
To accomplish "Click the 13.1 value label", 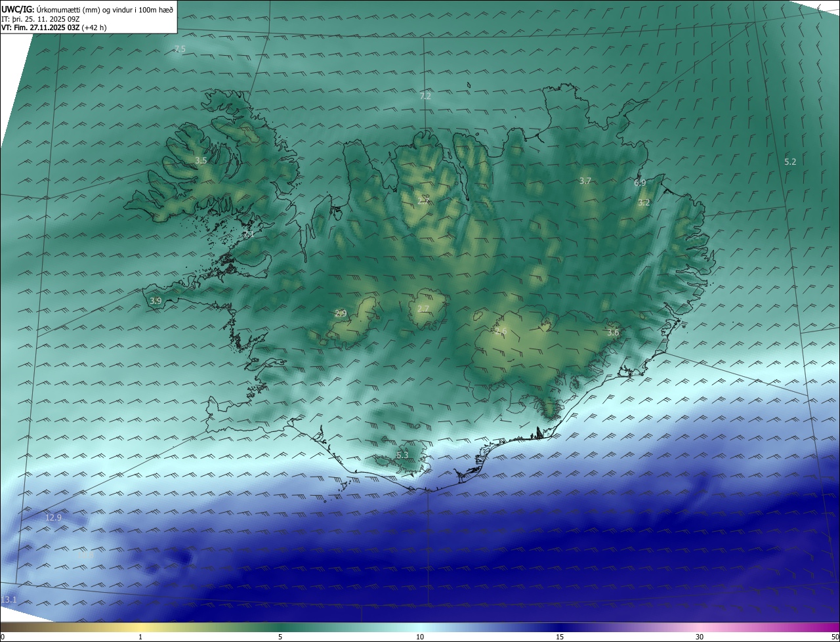I will 9,599.
